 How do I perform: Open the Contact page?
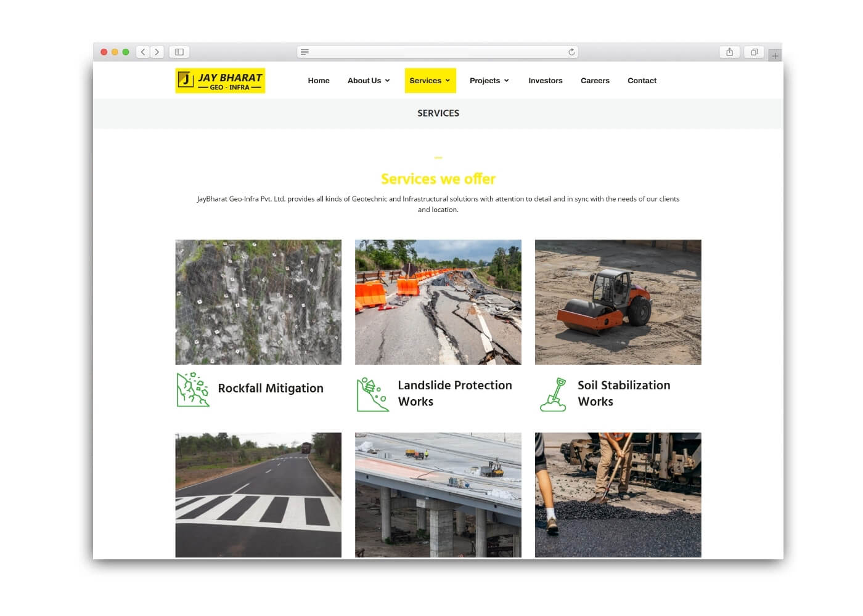pyautogui.click(x=642, y=81)
